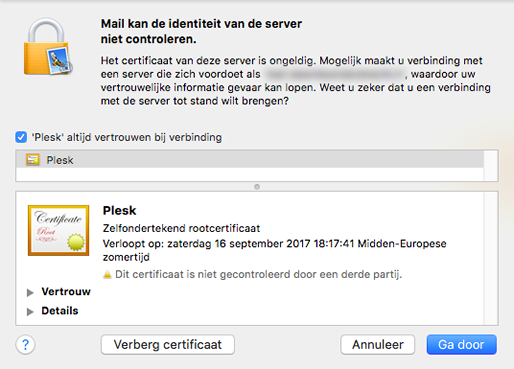514x369 pixels.
Task: Click the Verberg certificaat button
Action: point(168,345)
